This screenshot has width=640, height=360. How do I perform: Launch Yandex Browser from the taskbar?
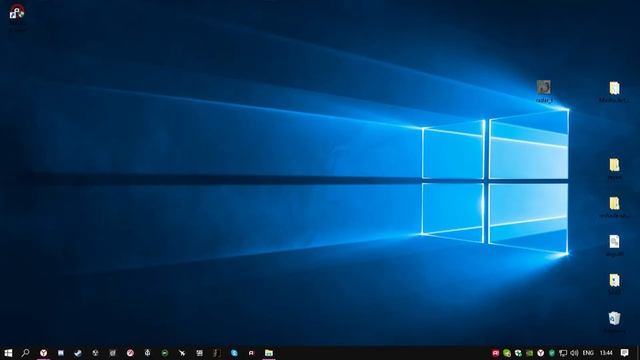pos(43,353)
